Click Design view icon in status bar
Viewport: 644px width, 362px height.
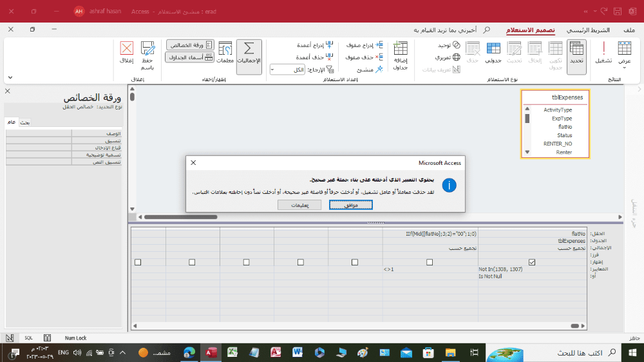click(x=10, y=338)
